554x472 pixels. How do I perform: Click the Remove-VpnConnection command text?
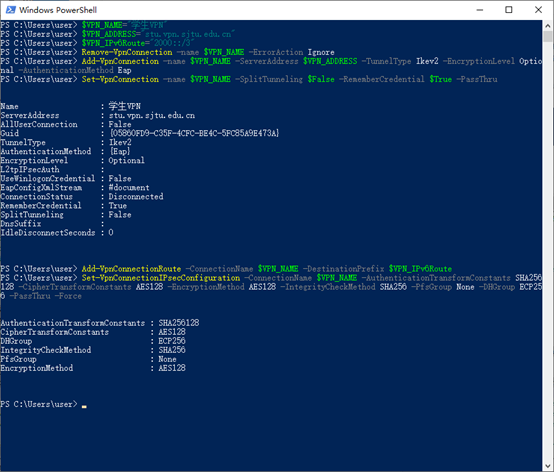[127, 52]
